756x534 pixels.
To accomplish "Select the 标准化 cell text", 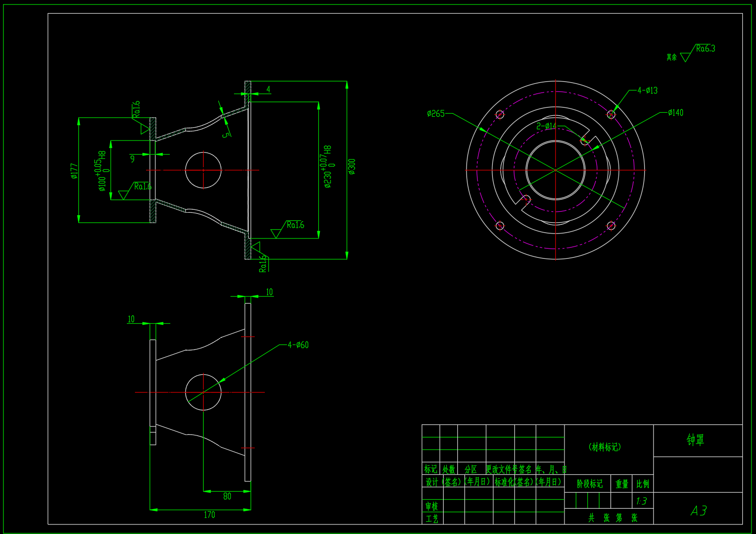I will [505, 482].
